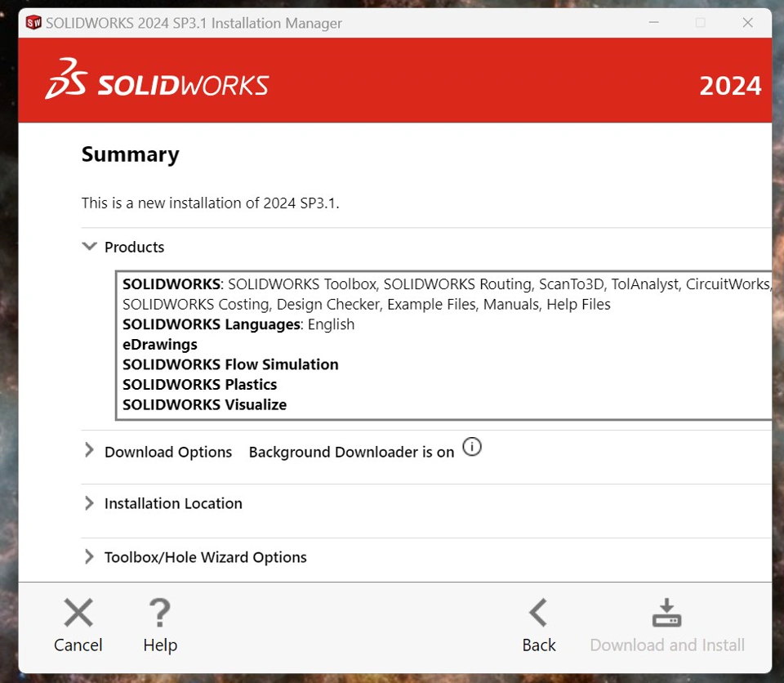The width and height of the screenshot is (784, 683).
Task: Click the Cancel X icon
Action: pos(78,613)
